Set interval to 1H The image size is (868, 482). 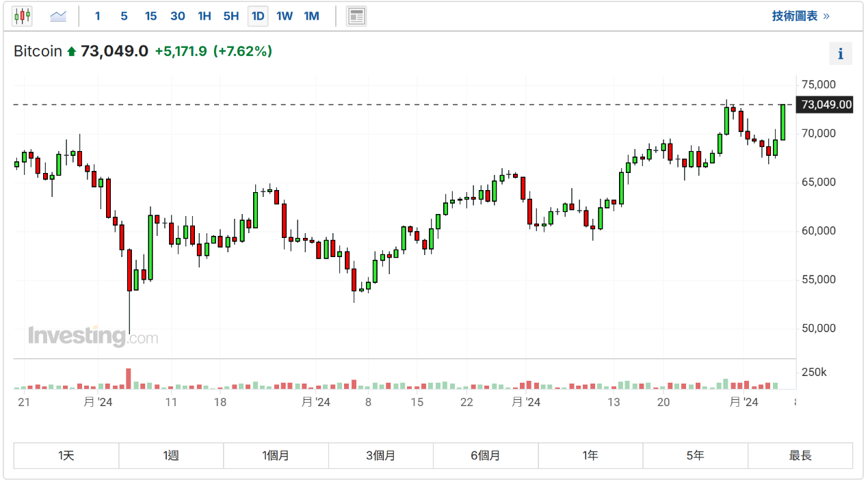click(204, 16)
